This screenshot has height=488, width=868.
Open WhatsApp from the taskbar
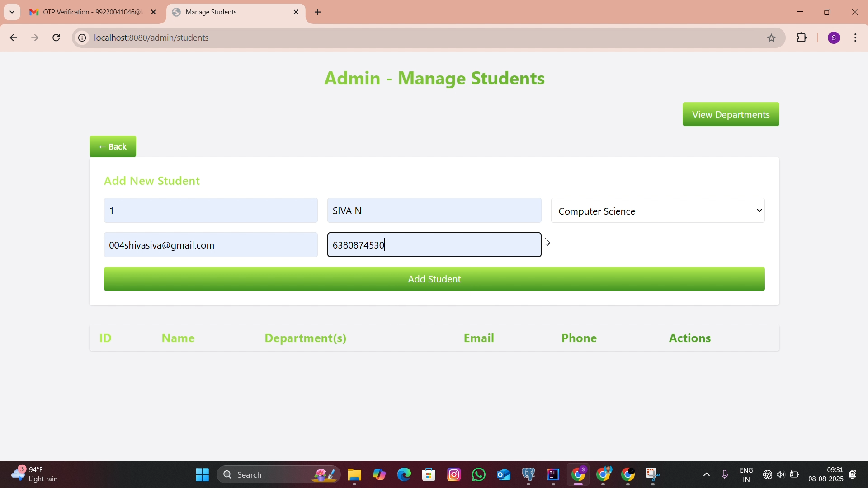(479, 475)
